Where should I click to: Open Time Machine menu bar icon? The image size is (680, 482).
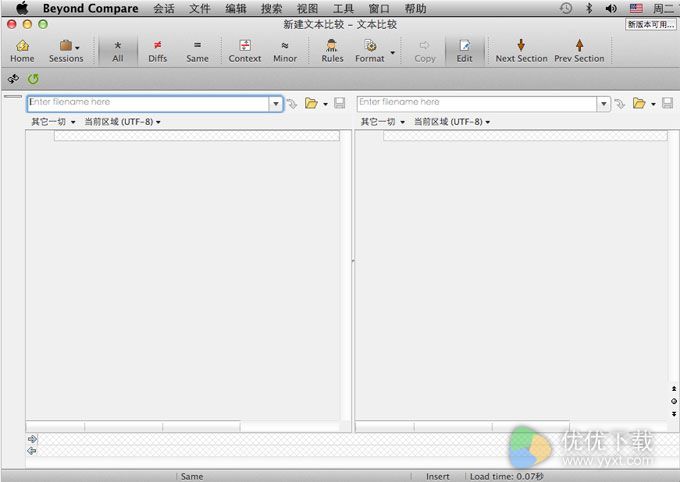pos(566,8)
